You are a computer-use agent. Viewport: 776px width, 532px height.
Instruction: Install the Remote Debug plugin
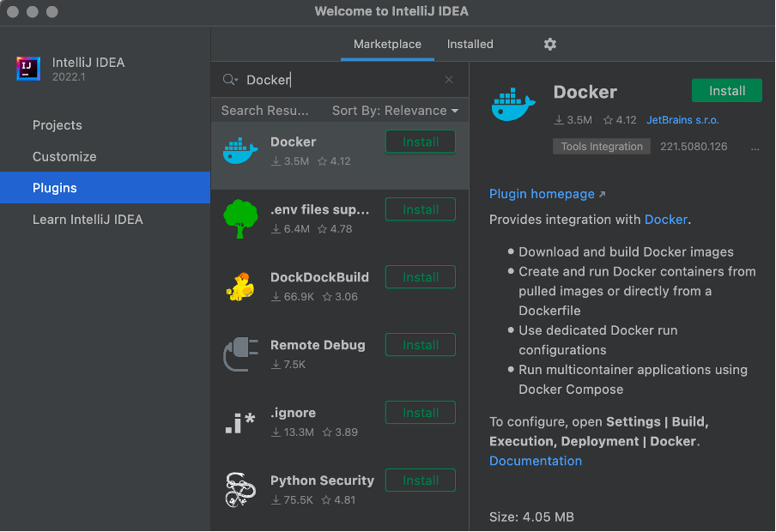pos(420,345)
